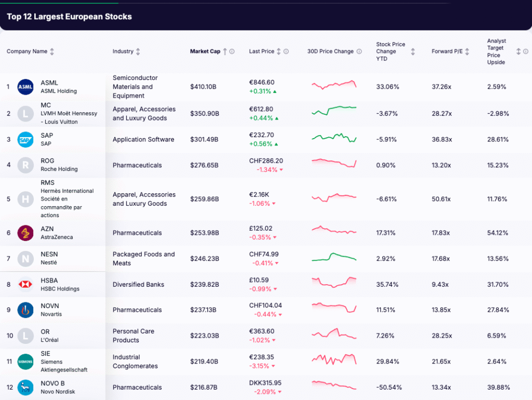
Task: Toggle sorting on the Last Price column
Action: (278, 51)
